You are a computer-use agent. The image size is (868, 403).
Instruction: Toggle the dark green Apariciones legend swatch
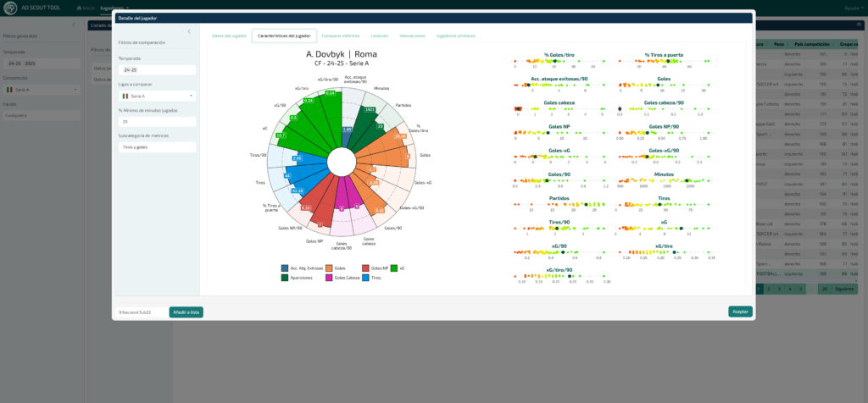point(285,278)
